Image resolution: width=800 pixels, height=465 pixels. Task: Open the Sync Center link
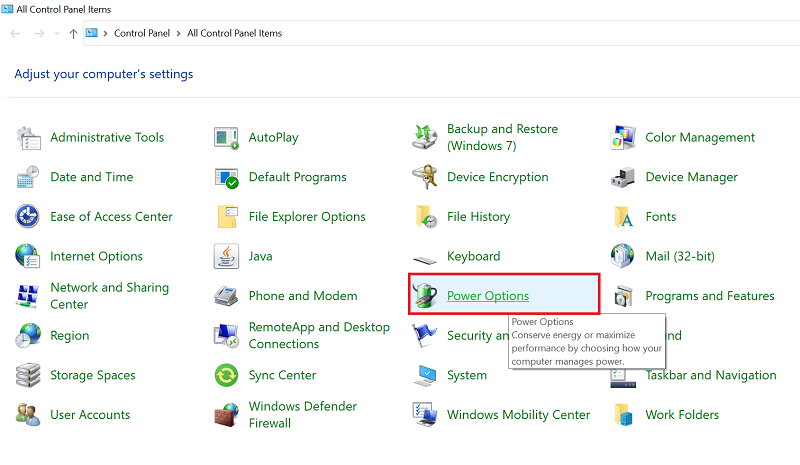[282, 375]
